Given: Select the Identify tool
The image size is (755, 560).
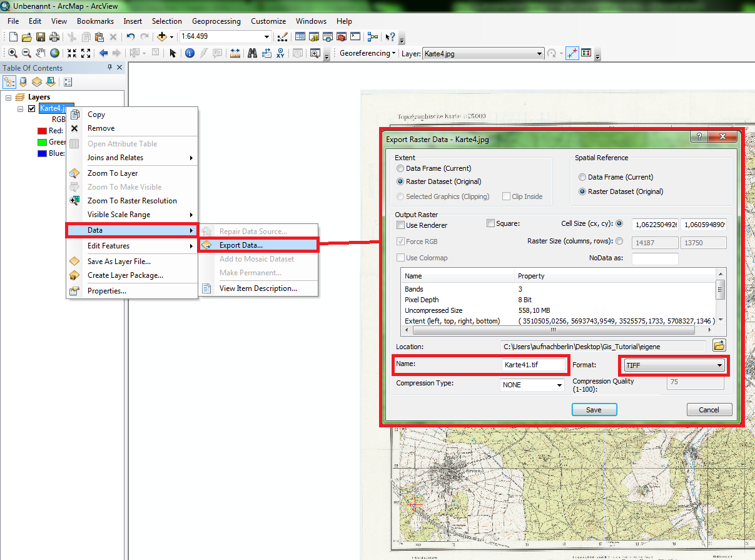Looking at the screenshot, I should point(190,53).
